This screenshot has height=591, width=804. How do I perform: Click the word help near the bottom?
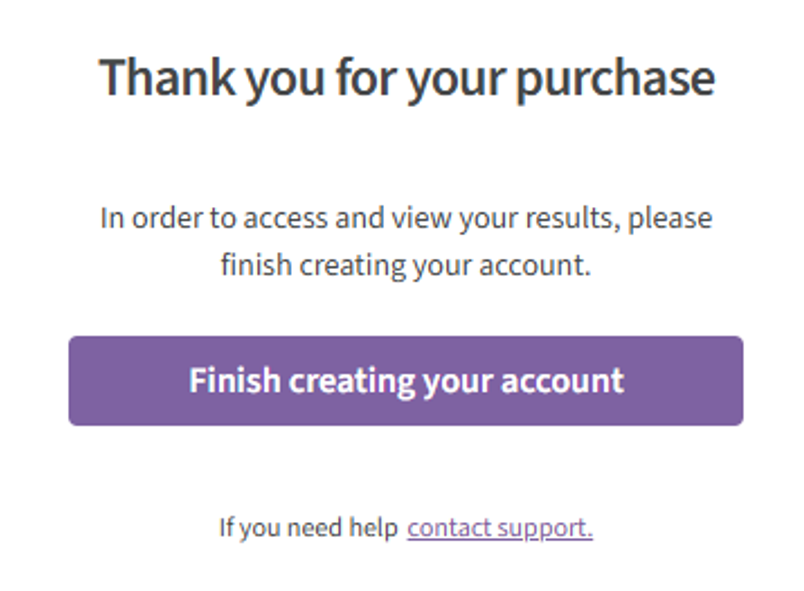[373, 528]
